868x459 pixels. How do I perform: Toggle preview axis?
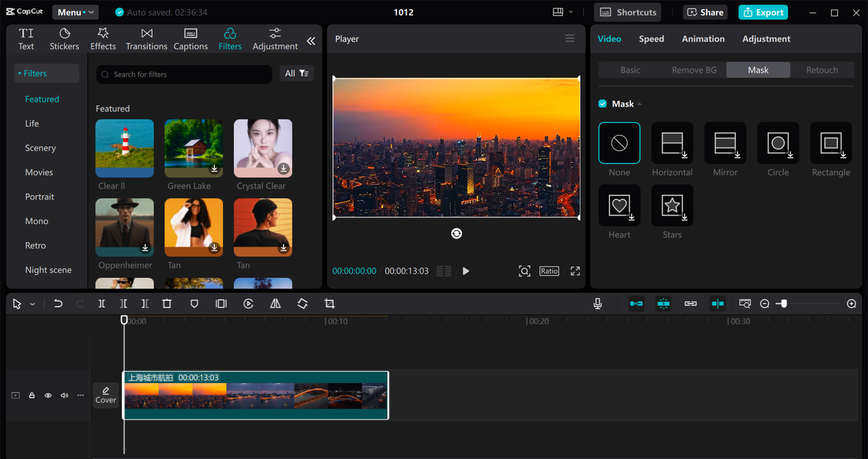pyautogui.click(x=717, y=304)
